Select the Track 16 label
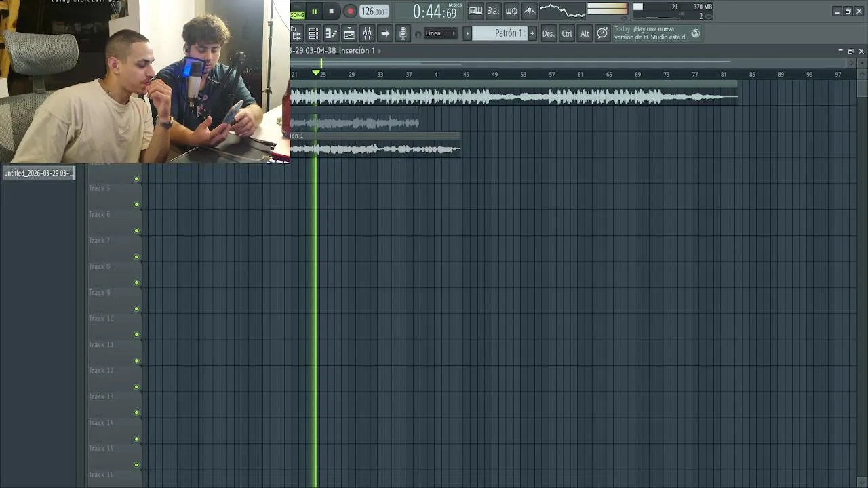The image size is (868, 488). click(x=101, y=474)
